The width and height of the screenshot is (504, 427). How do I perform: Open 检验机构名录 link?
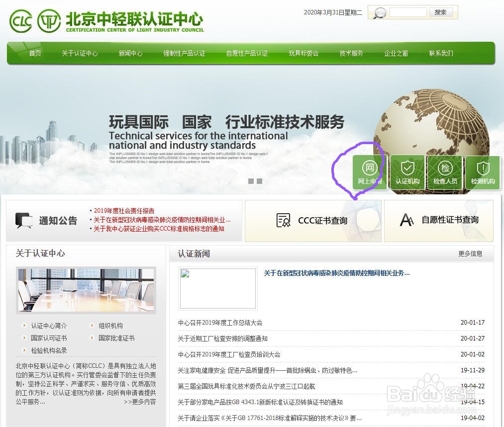49,350
